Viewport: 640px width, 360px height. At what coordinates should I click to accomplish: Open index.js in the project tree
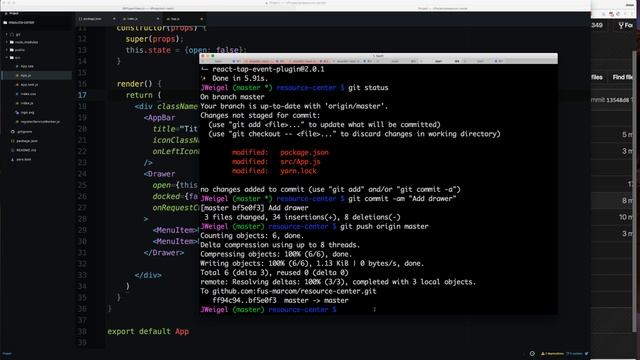click(27, 103)
